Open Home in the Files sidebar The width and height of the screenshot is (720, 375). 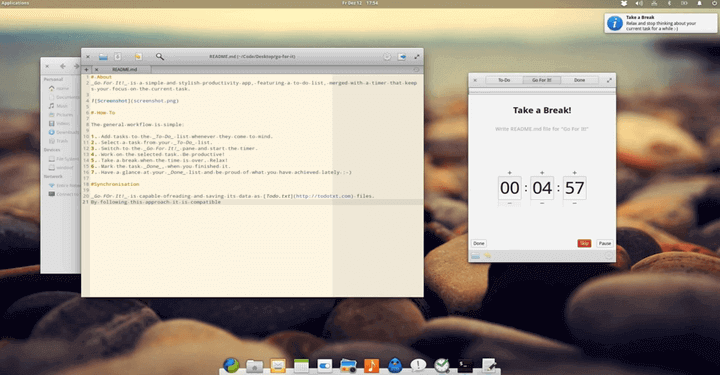tap(58, 88)
